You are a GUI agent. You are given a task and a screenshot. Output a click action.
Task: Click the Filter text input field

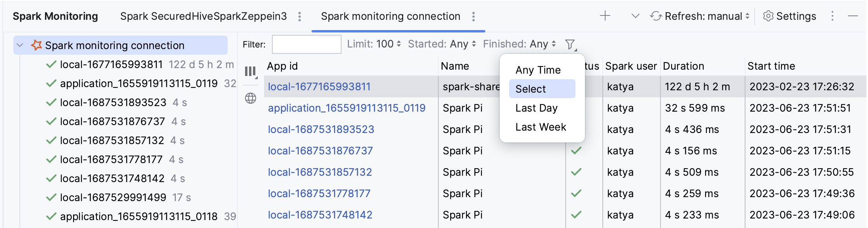pos(306,44)
